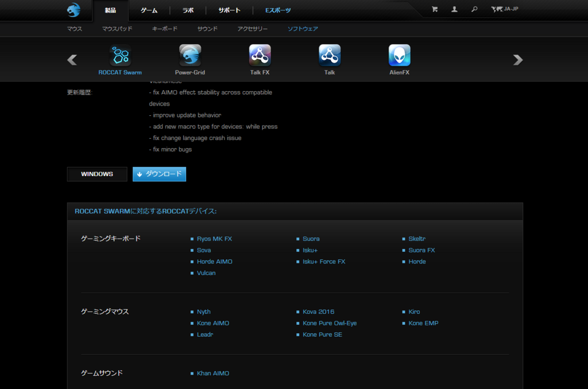The width and height of the screenshot is (588, 389).
Task: Open the Ryos MK FX link
Action: [x=215, y=239]
